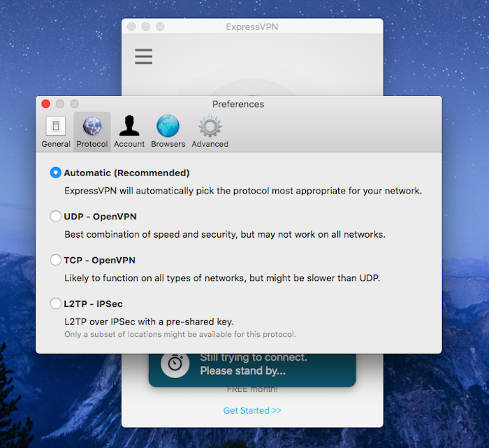Close the Preferences window with red button
The width and height of the screenshot is (489, 448).
(46, 104)
